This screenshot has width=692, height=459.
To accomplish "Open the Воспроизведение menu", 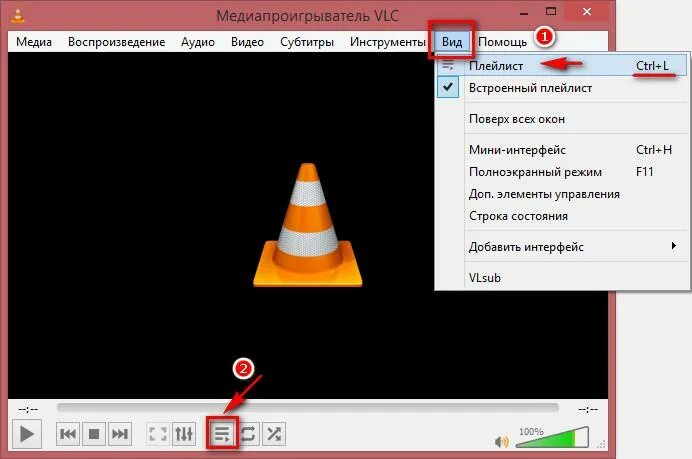I will click(x=117, y=42).
